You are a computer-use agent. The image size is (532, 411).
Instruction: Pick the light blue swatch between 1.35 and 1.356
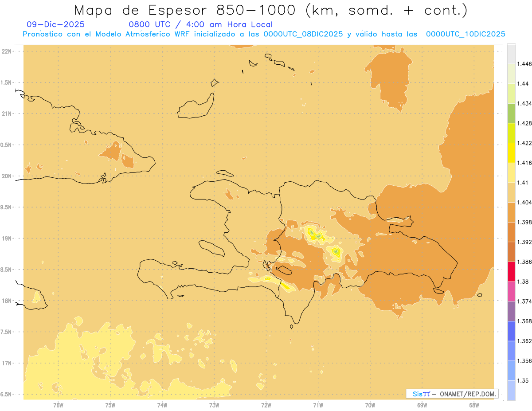coord(511,371)
